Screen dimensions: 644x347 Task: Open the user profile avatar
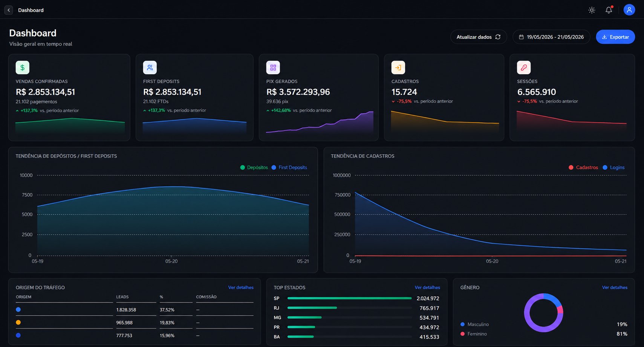pos(629,10)
